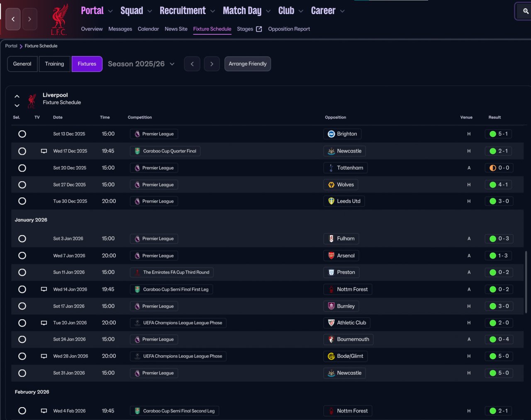Viewport: 531px width, 420px height.
Task: Select the Sat 31 Jan Newcastle fixture radio
Action: (22, 373)
